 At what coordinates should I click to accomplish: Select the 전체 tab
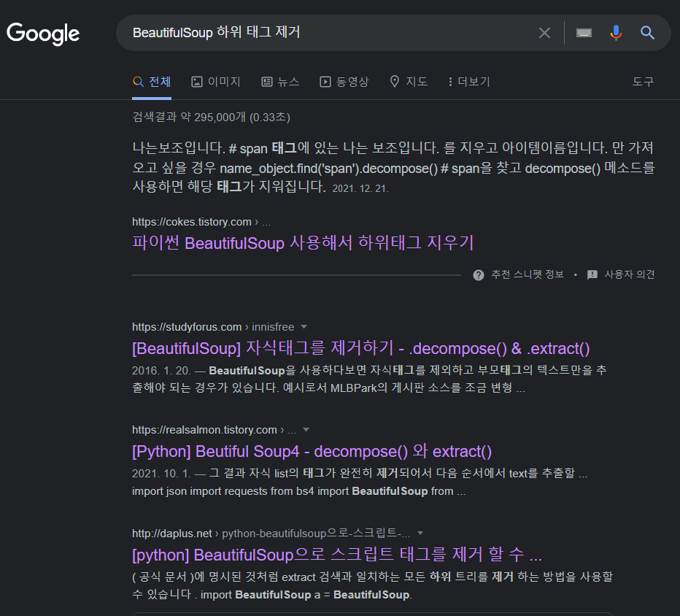(152, 82)
